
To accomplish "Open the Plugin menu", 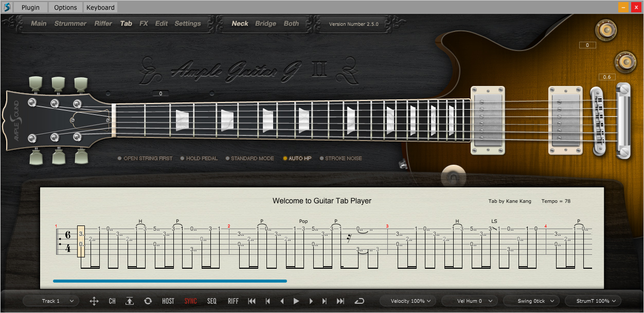I will pos(30,7).
